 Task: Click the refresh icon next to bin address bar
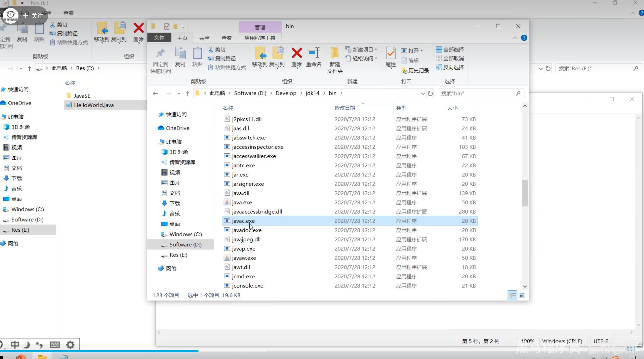[x=430, y=93]
